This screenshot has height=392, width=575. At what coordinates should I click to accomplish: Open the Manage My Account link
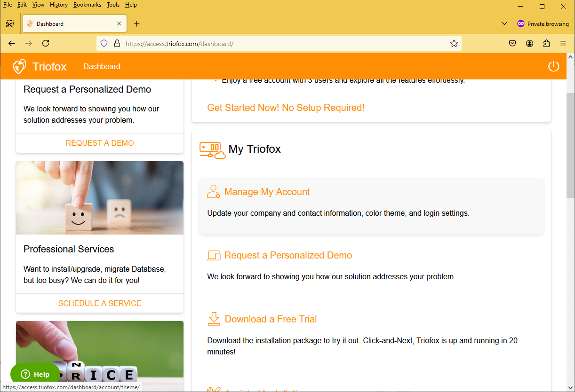pyautogui.click(x=267, y=192)
